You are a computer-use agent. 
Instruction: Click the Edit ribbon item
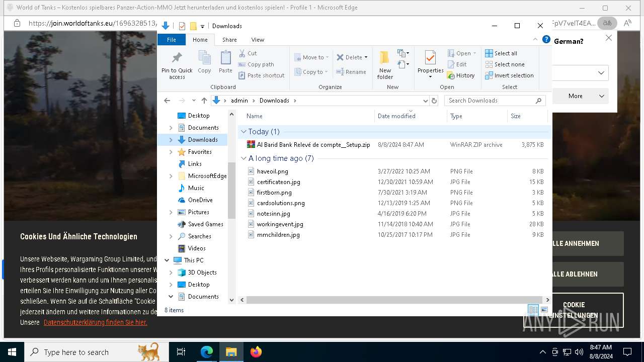457,64
